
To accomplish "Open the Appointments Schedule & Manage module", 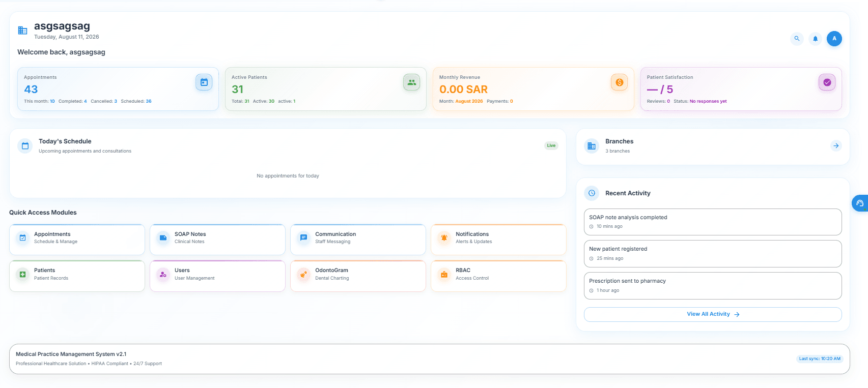I will click(x=77, y=240).
